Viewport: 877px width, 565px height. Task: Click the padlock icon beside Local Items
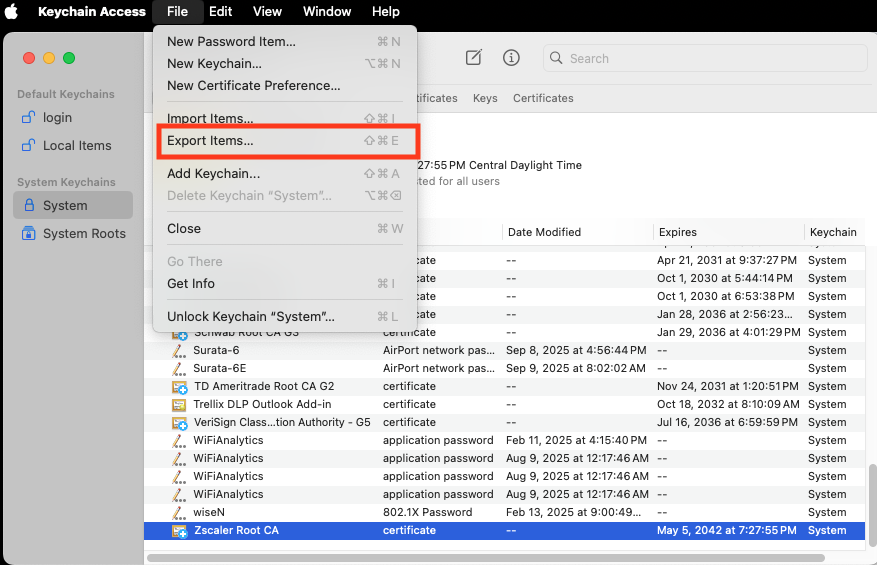tap(28, 145)
